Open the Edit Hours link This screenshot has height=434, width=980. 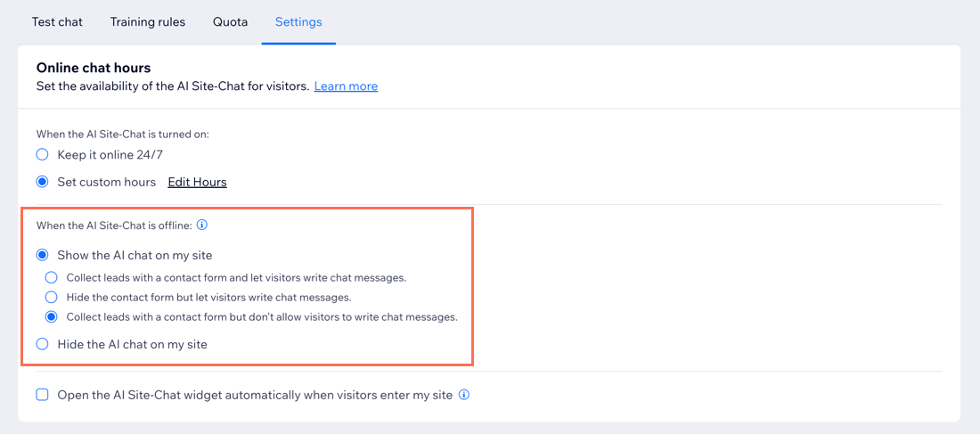tap(197, 182)
